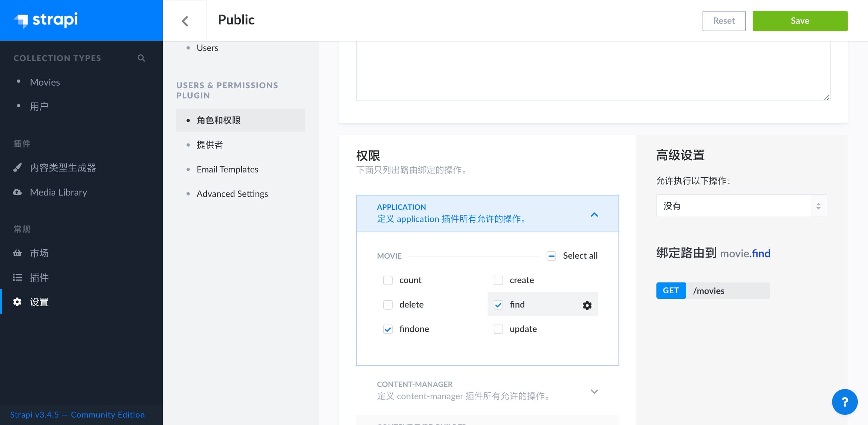This screenshot has width=868, height=425.
Task: Click the plugins list icon
Action: [x=17, y=278]
